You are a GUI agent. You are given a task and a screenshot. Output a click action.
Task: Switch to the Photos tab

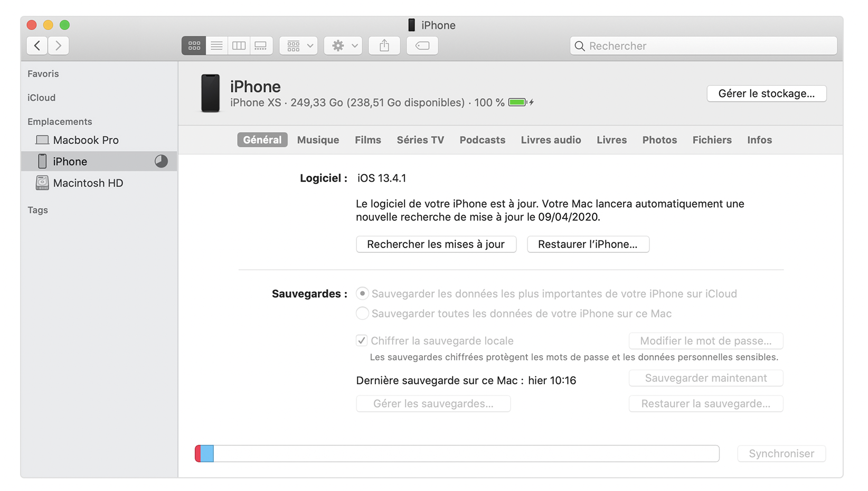coord(660,140)
